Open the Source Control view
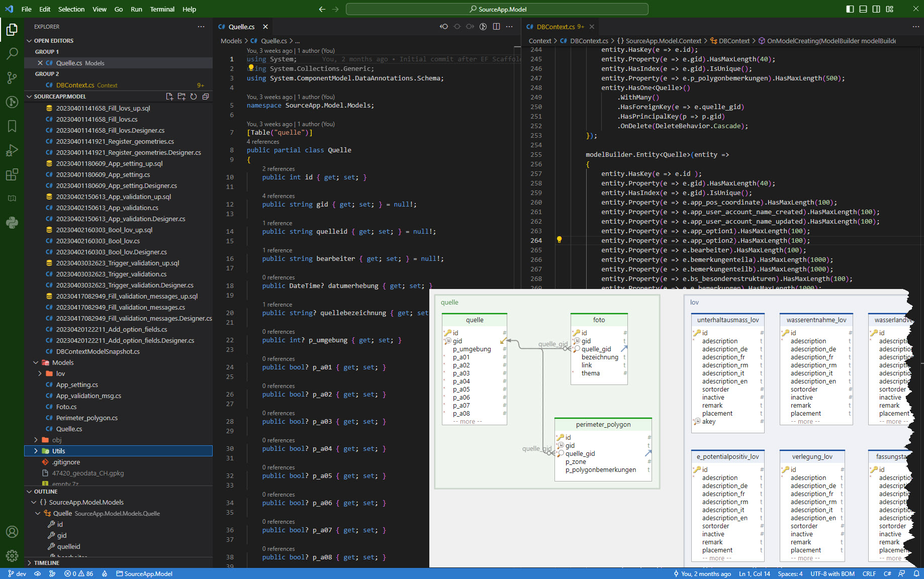The width and height of the screenshot is (924, 579). (12, 77)
